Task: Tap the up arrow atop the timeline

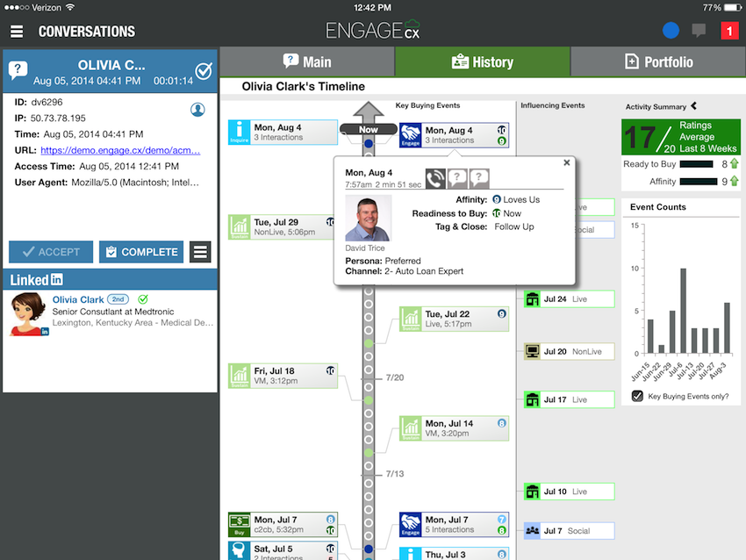Action: [369, 111]
